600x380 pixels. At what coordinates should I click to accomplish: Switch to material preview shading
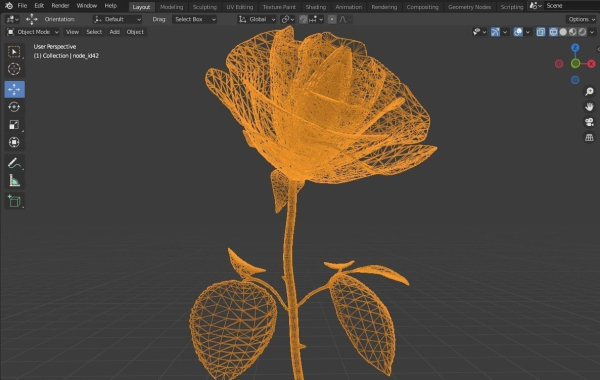[x=572, y=32]
